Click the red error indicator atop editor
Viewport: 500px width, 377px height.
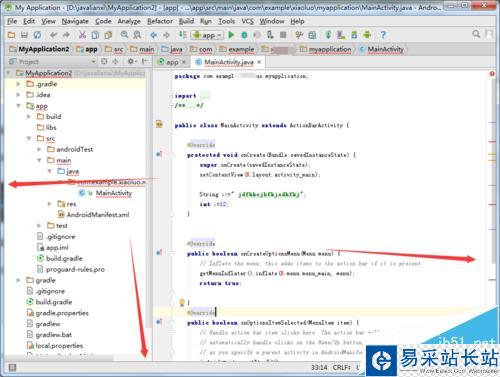click(492, 74)
